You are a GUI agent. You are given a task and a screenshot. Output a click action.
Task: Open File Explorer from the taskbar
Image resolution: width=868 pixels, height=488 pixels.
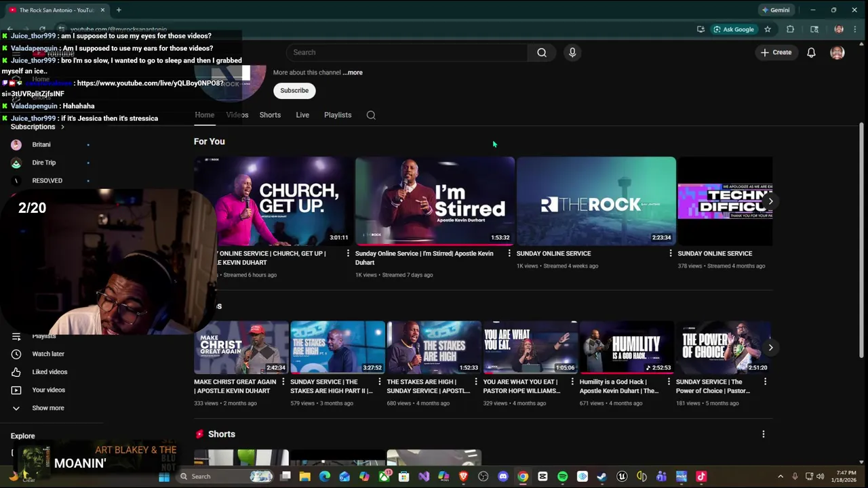tap(304, 476)
